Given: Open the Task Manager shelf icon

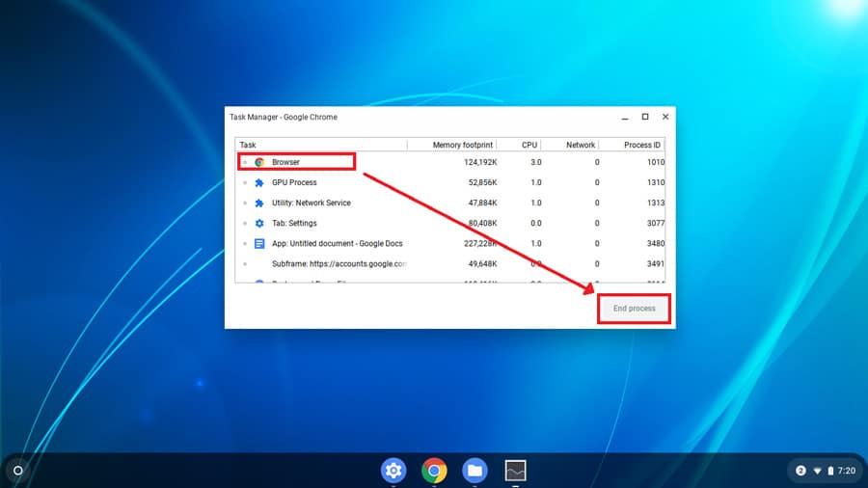Looking at the screenshot, I should pos(515,471).
